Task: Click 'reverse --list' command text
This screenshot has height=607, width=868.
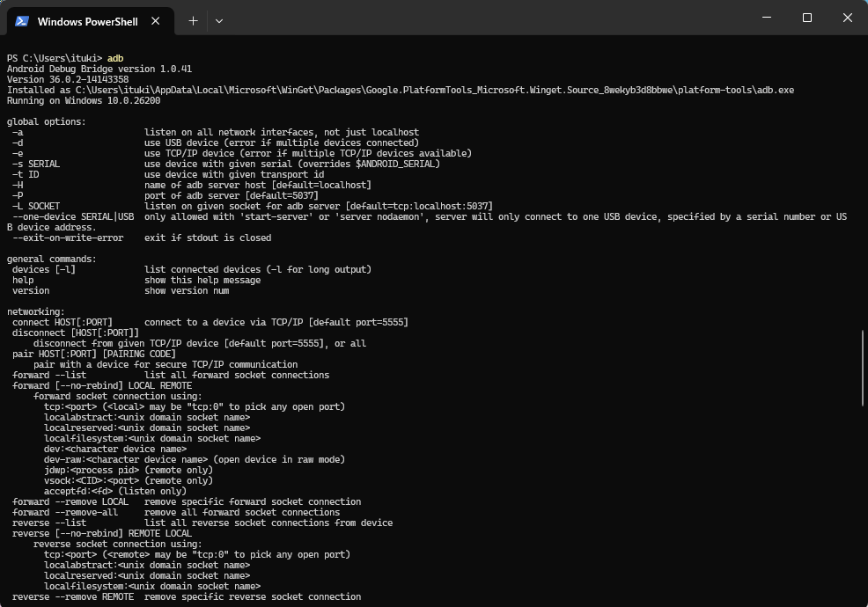Action: point(49,523)
